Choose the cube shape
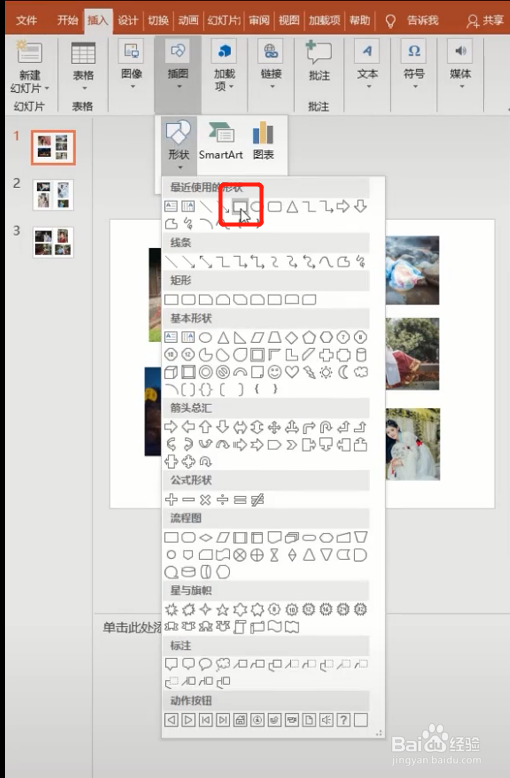 (171, 372)
